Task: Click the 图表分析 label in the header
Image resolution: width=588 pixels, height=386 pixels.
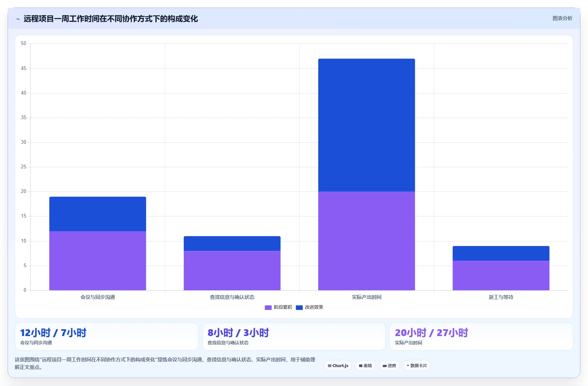Action: pyautogui.click(x=562, y=18)
